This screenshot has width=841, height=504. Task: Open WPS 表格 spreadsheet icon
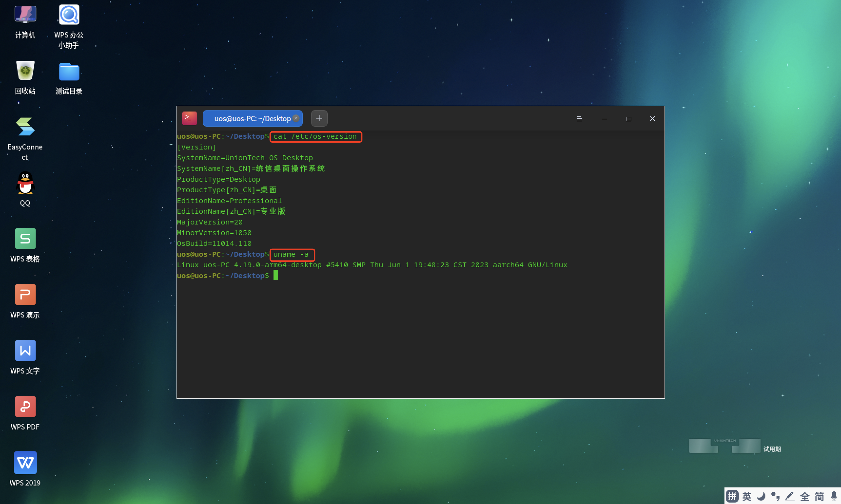pos(25,239)
